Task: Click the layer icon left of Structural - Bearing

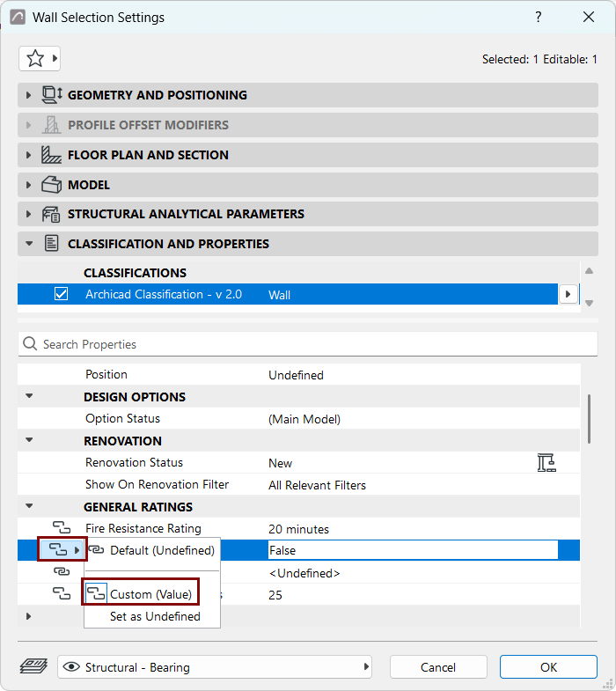Action: [x=33, y=666]
